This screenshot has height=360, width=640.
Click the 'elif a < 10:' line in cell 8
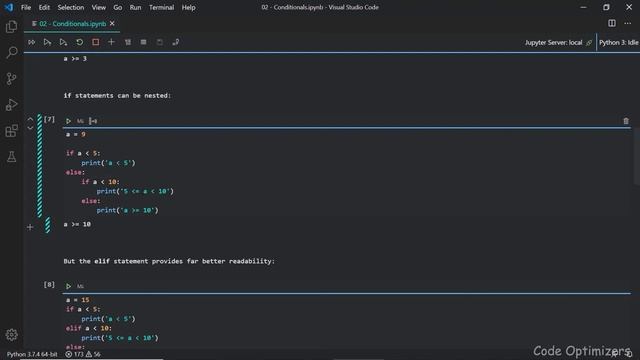[x=89, y=328]
